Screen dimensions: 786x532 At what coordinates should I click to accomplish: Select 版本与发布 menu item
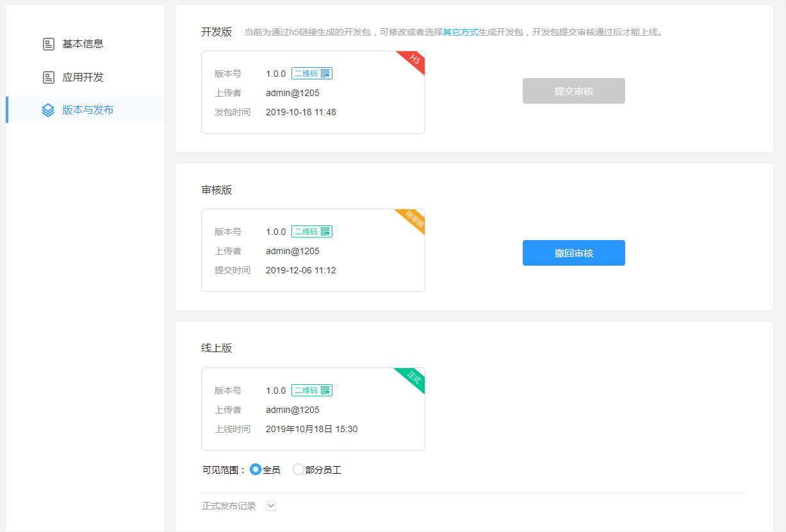coord(88,110)
